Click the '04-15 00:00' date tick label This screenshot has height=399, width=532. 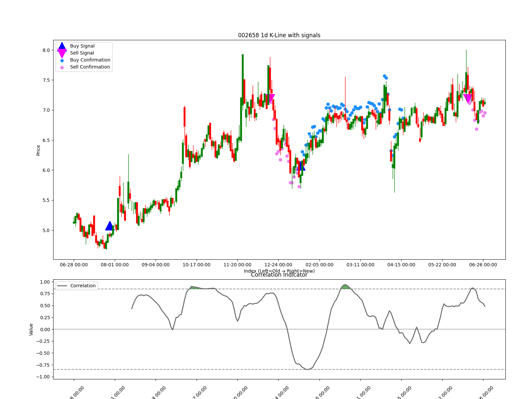[x=401, y=265]
